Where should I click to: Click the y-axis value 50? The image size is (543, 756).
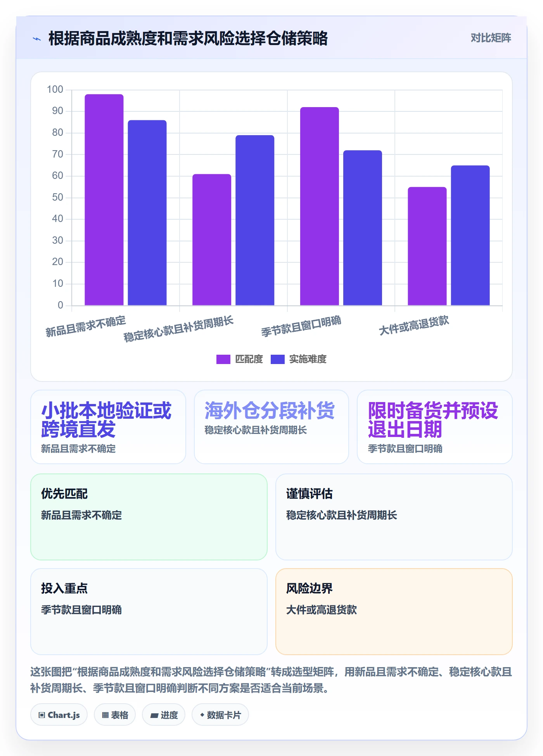[x=58, y=197]
